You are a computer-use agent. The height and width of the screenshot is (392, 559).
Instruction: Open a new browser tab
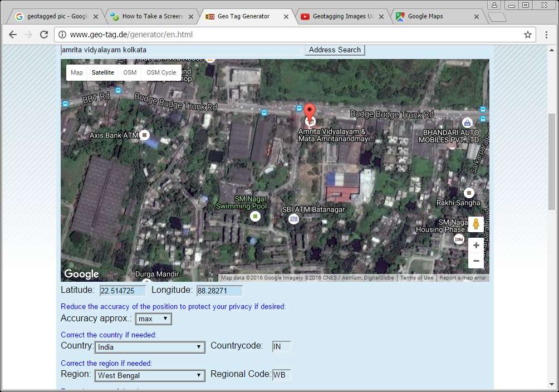pos(497,17)
